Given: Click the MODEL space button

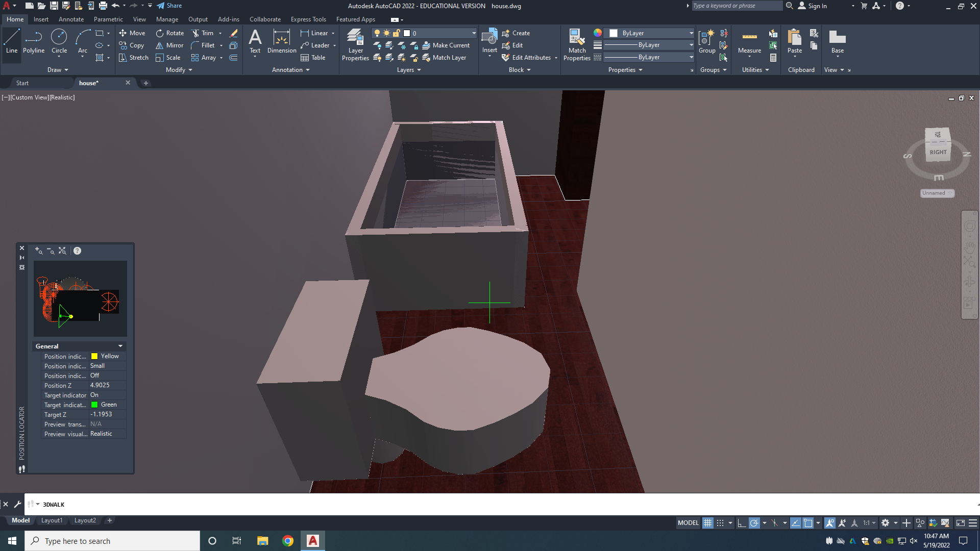Looking at the screenshot, I should (688, 523).
